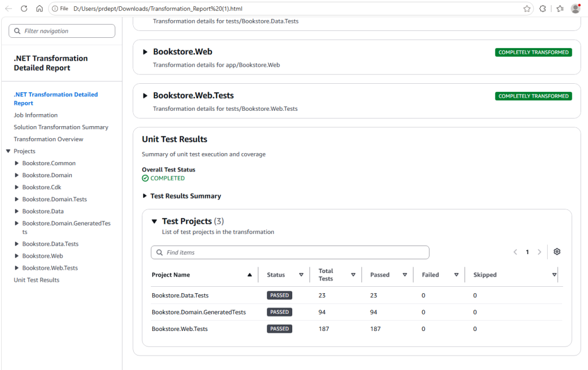Expand Bookstore.Cdk in navigation
This screenshot has width=588, height=370.
pyautogui.click(x=17, y=187)
